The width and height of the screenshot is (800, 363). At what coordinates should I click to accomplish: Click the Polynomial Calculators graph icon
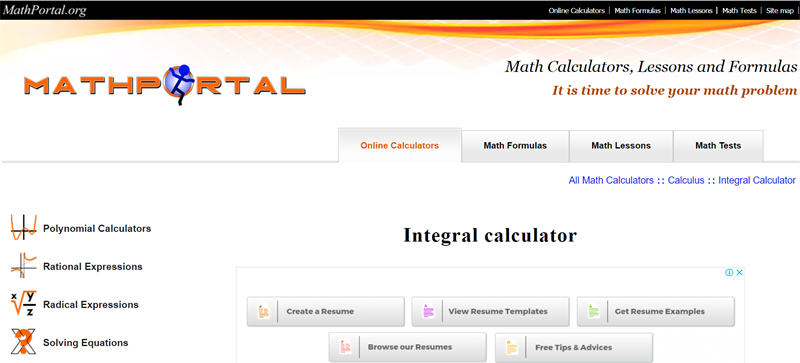[x=24, y=228]
